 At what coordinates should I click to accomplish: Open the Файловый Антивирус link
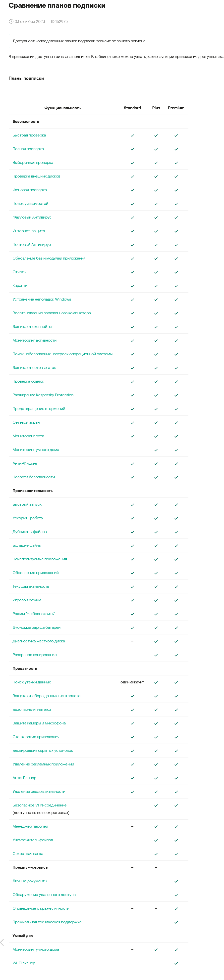[32, 217]
